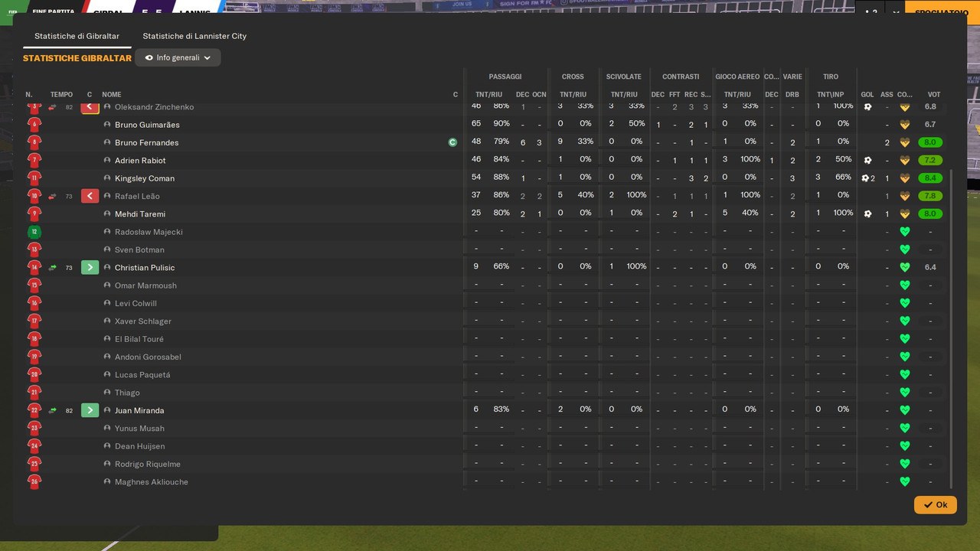Click Maghnes Akliouche condition heart icon
The image size is (980, 551).
(x=904, y=482)
